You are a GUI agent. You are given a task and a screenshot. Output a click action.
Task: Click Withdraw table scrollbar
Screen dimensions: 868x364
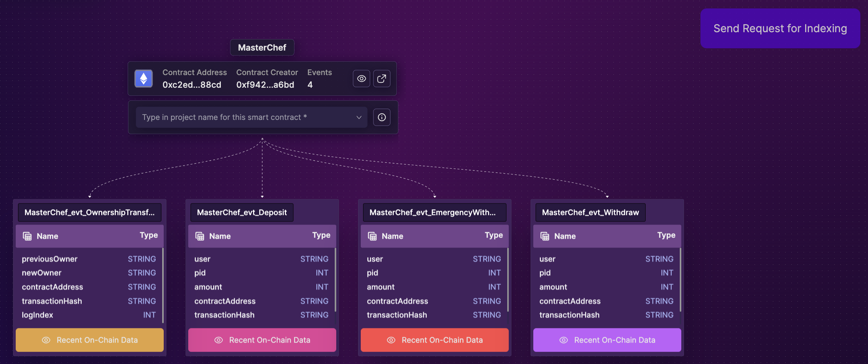[681, 280]
